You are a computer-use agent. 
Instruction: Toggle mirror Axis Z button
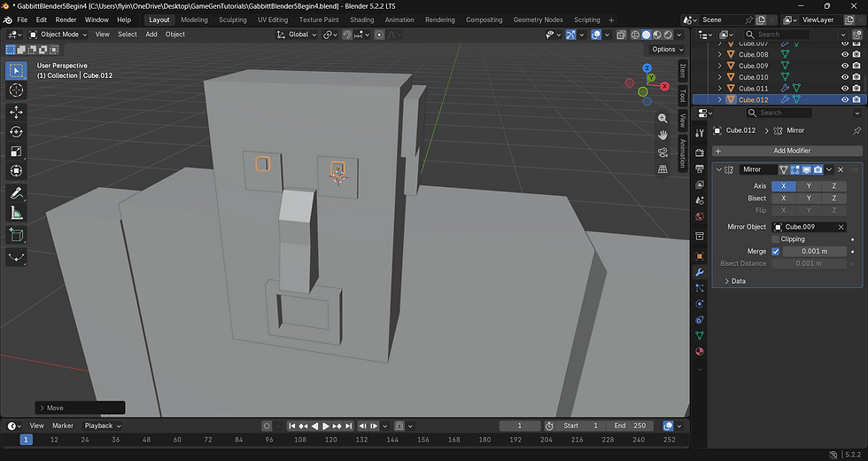833,186
